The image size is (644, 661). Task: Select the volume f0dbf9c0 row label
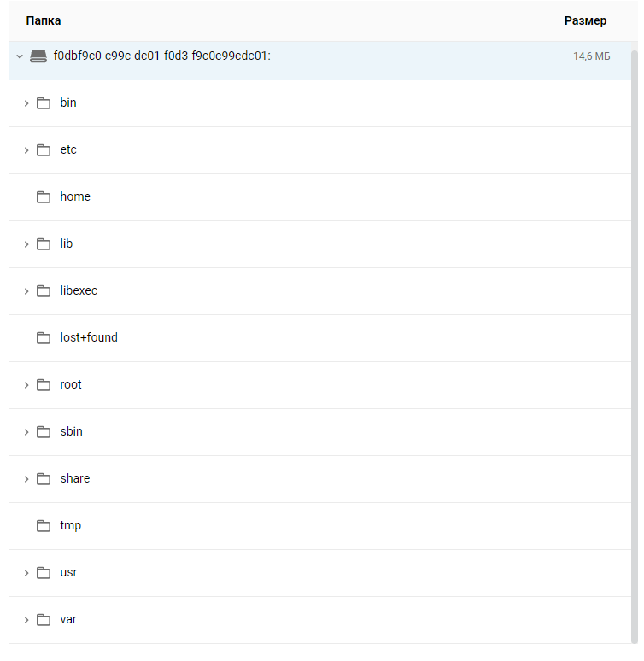[x=161, y=56]
